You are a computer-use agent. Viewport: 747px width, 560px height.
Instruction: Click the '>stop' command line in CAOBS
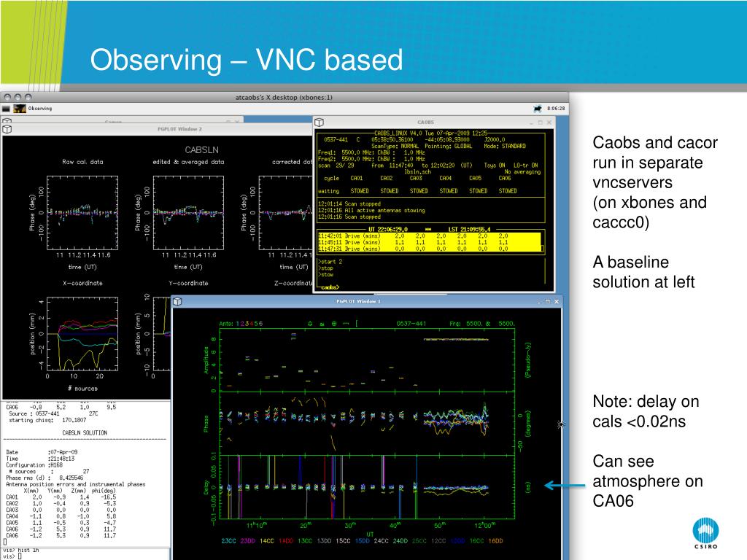click(325, 268)
